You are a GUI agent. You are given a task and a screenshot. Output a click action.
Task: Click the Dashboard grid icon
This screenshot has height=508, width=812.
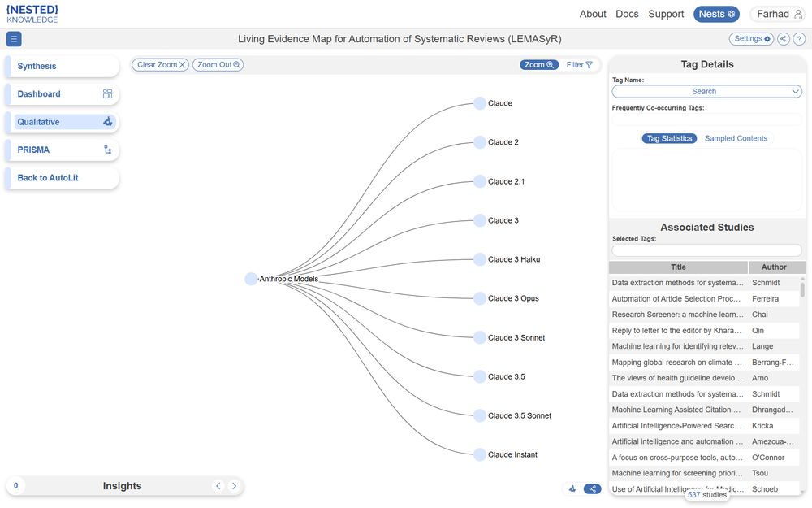coord(108,93)
